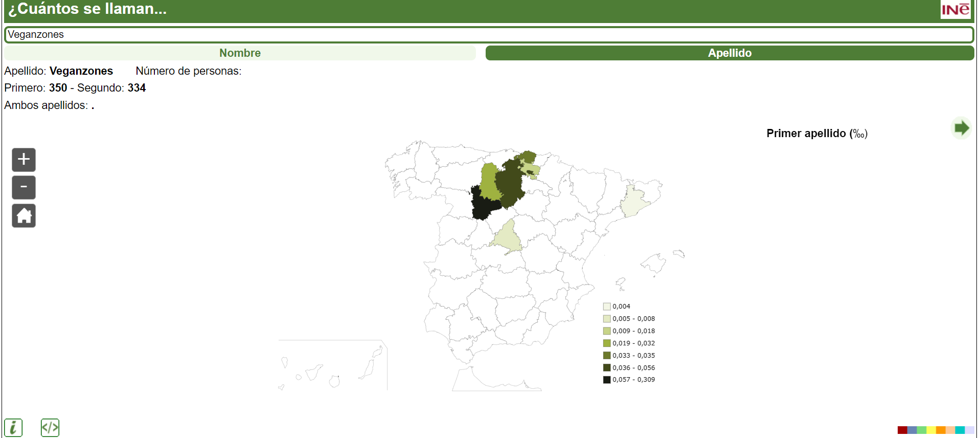
Task: Zoom in on the map
Action: click(24, 160)
